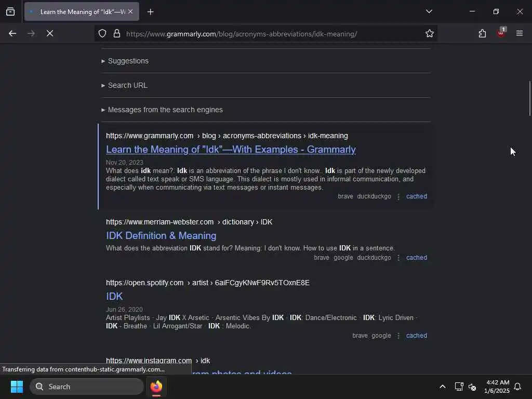This screenshot has height=399, width=532.
Task: Open the network display tray icon
Action: 459,387
